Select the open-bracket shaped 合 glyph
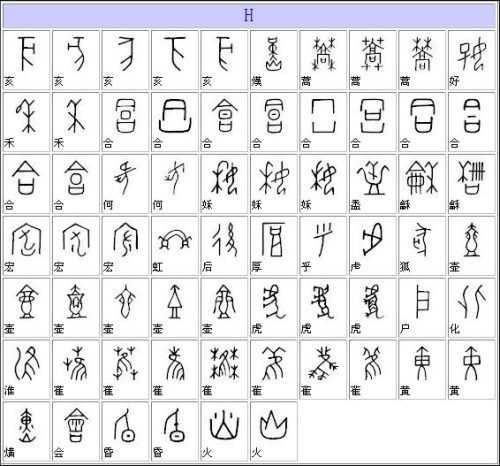500x466 pixels. click(x=323, y=116)
